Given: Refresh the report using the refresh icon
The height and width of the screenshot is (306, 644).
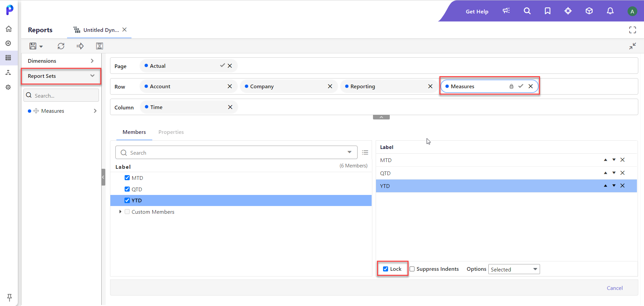Looking at the screenshot, I should (x=61, y=46).
